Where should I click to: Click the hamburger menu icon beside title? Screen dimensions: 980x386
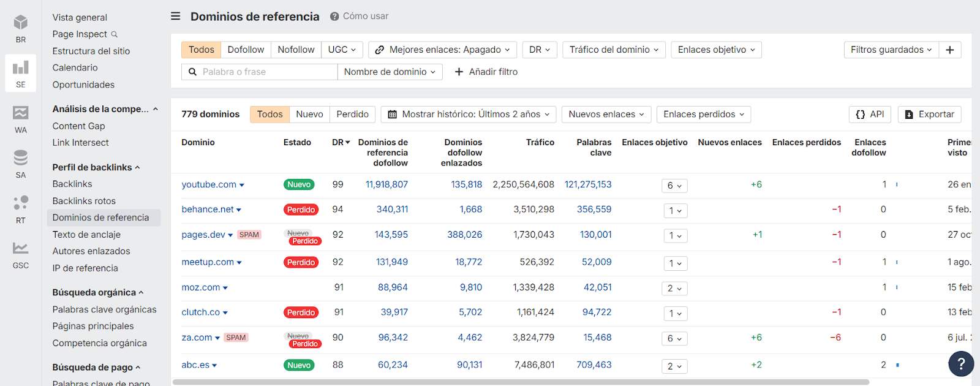pos(176,16)
